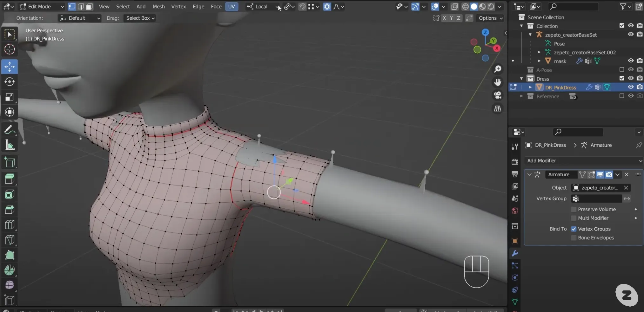
Task: Open the View menu
Action: coord(104,6)
